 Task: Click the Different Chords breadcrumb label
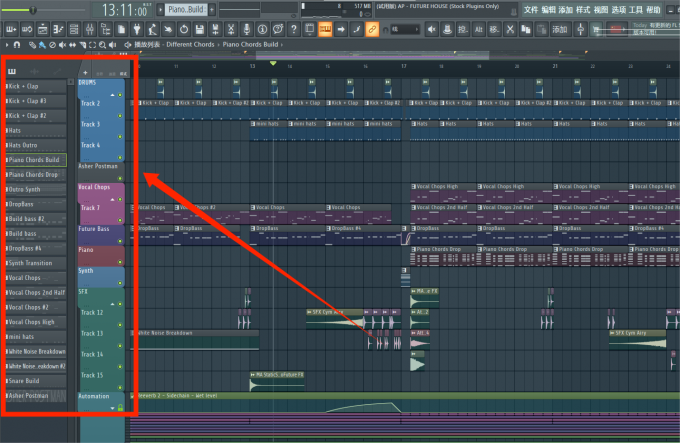coord(192,45)
